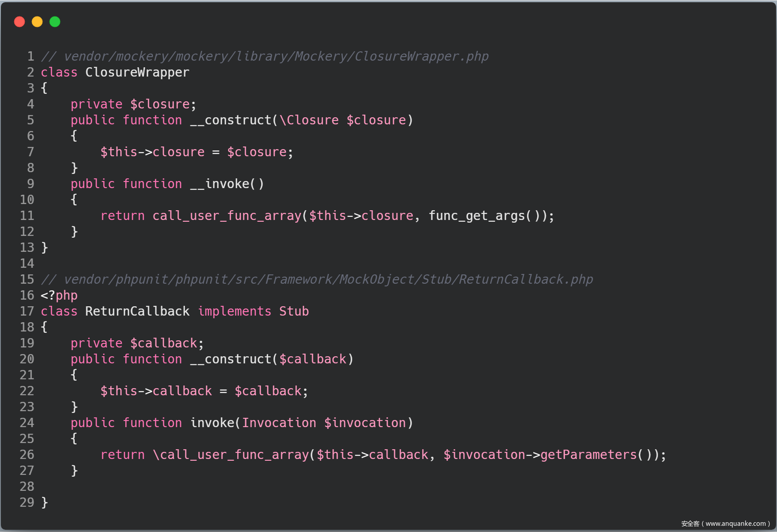
Task: Click 'private $callback;' declaration
Action: 137,343
